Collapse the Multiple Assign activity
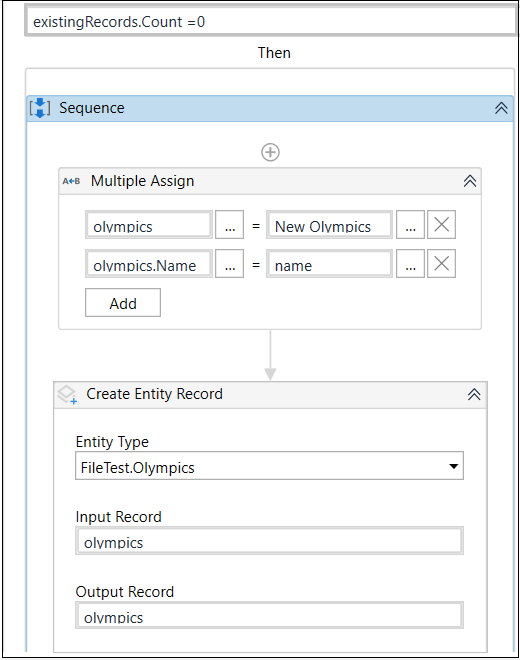Image resolution: width=520 pixels, height=660 pixels. click(x=470, y=181)
